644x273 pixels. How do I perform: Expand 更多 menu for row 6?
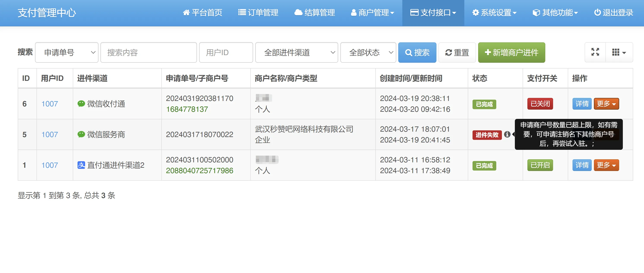pos(606,104)
